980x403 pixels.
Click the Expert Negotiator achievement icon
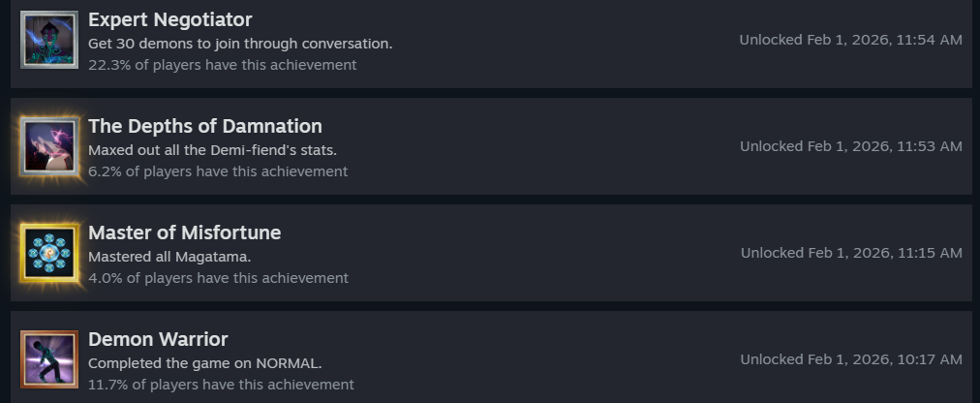[x=49, y=40]
